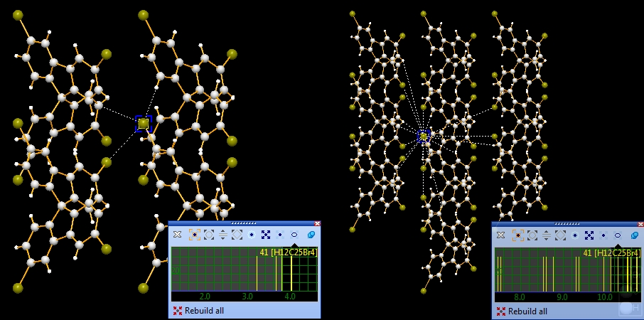Click dotted circle selection icon in left panel
Viewport: 644px width, 320px height.
point(208,235)
